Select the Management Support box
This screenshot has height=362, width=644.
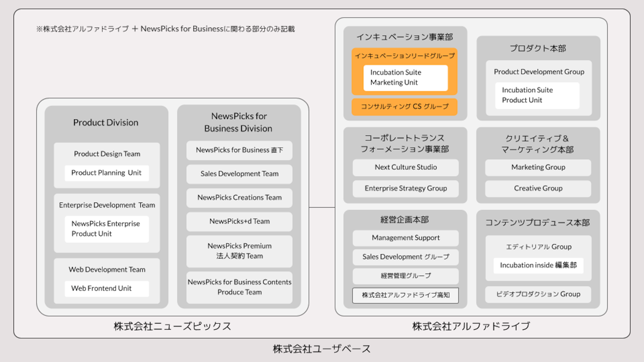[405, 238]
